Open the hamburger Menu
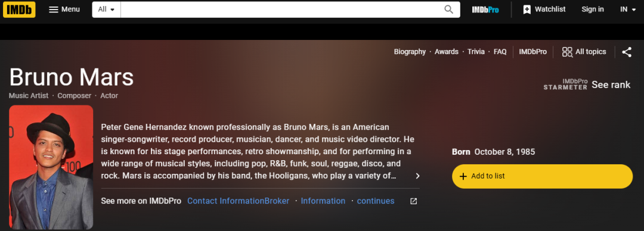 tap(64, 10)
